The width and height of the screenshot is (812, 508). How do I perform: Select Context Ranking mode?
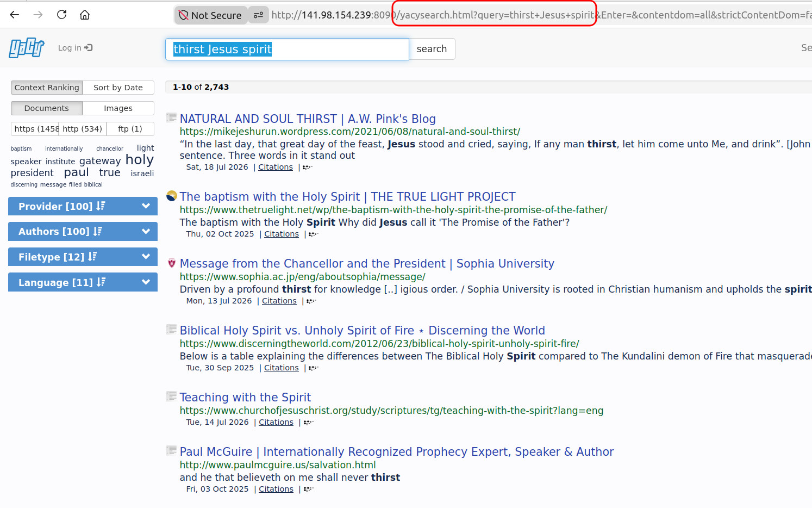click(47, 88)
